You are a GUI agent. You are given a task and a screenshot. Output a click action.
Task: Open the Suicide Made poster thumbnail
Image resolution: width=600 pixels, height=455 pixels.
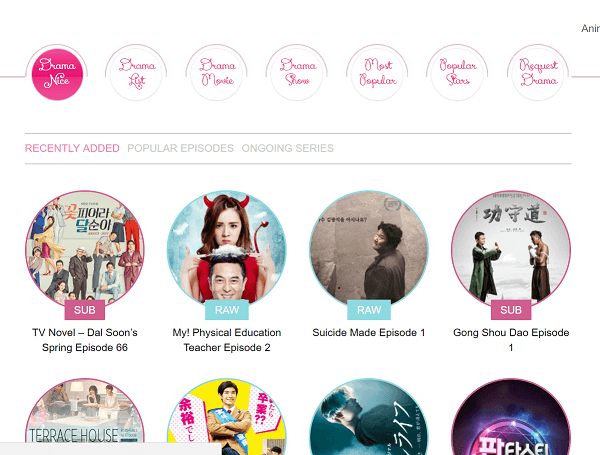[369, 250]
